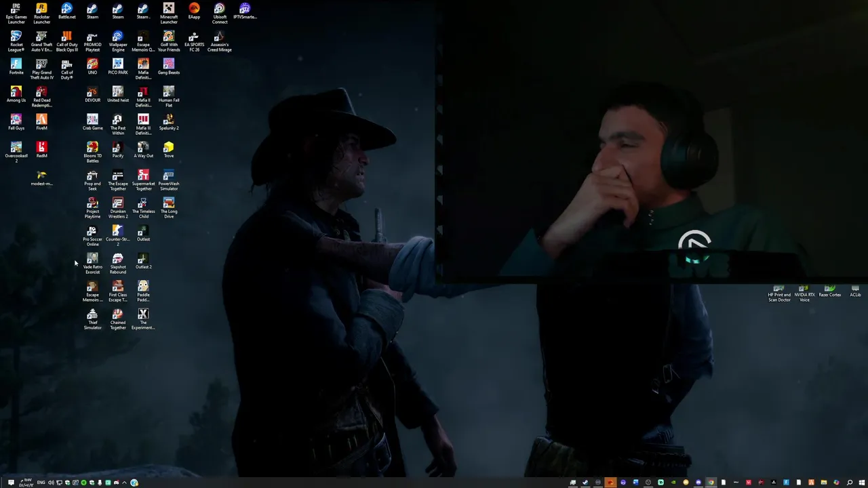Open Golf With Your Friends shortcut
The height and width of the screenshot is (488, 868).
pyautogui.click(x=168, y=41)
